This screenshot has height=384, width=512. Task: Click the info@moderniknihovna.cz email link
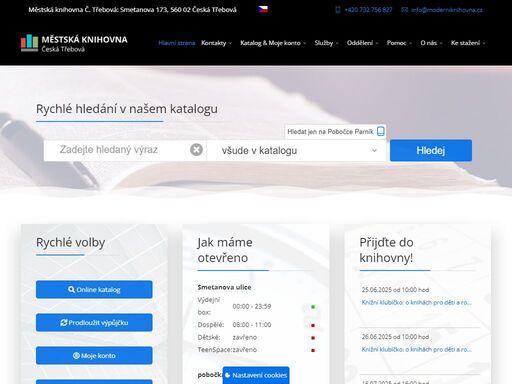[447, 10]
